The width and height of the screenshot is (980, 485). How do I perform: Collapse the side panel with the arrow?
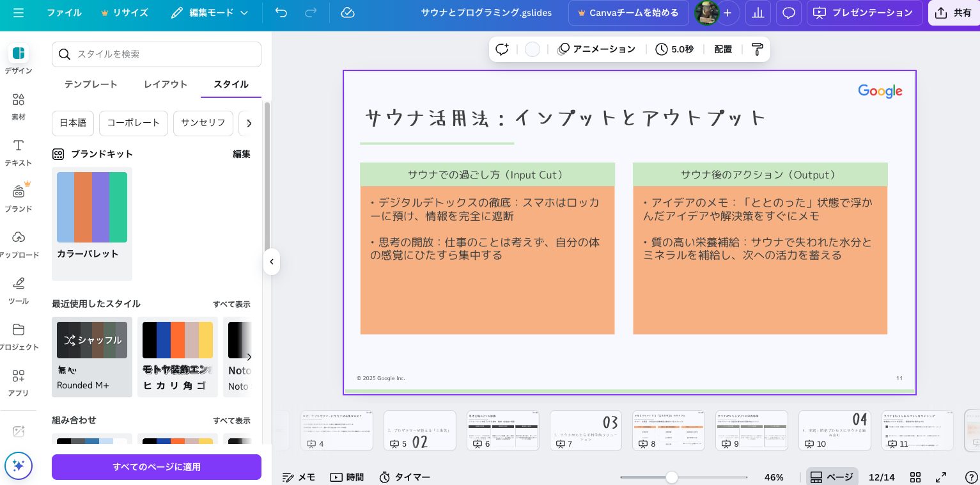[x=272, y=262]
